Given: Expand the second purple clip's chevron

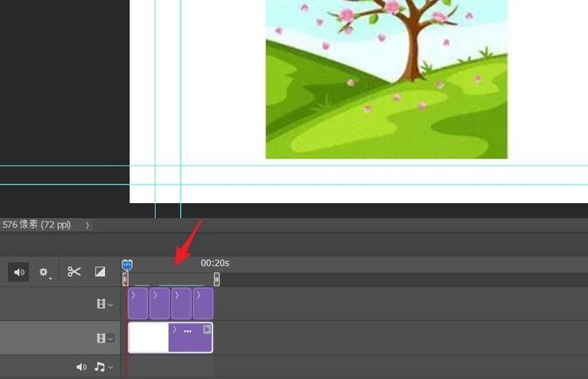Looking at the screenshot, I should pyautogui.click(x=155, y=296).
